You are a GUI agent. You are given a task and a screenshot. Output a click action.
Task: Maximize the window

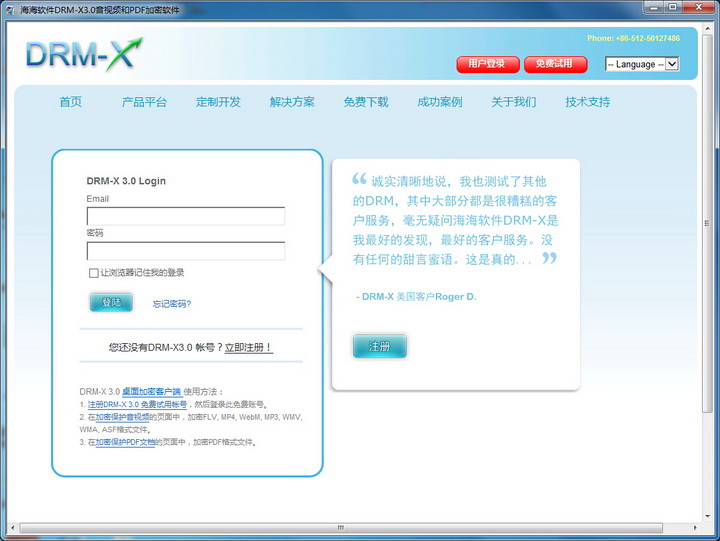tap(673, 7)
